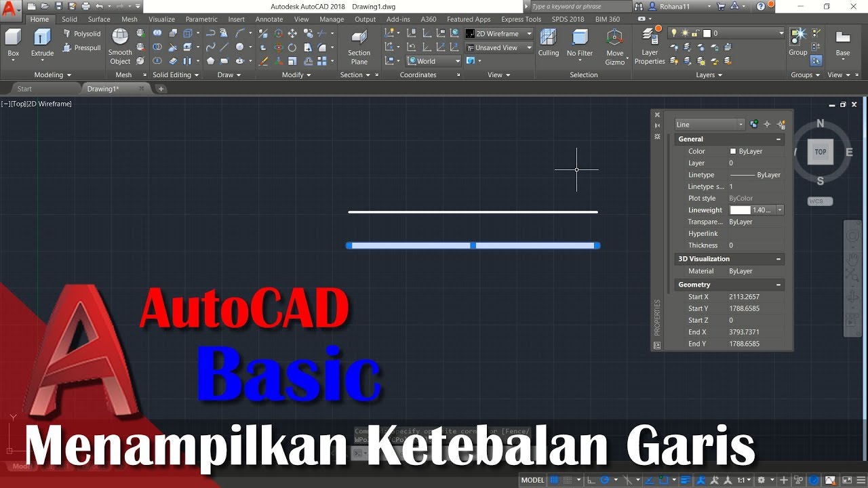Screen dimensions: 868x488
Task: Open Layer Properties manager
Action: pyautogui.click(x=650, y=46)
